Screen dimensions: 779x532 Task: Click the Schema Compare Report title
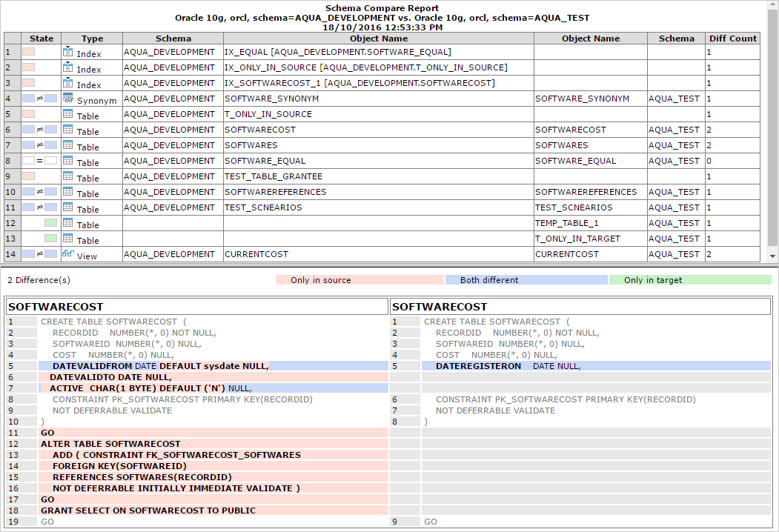[382, 8]
